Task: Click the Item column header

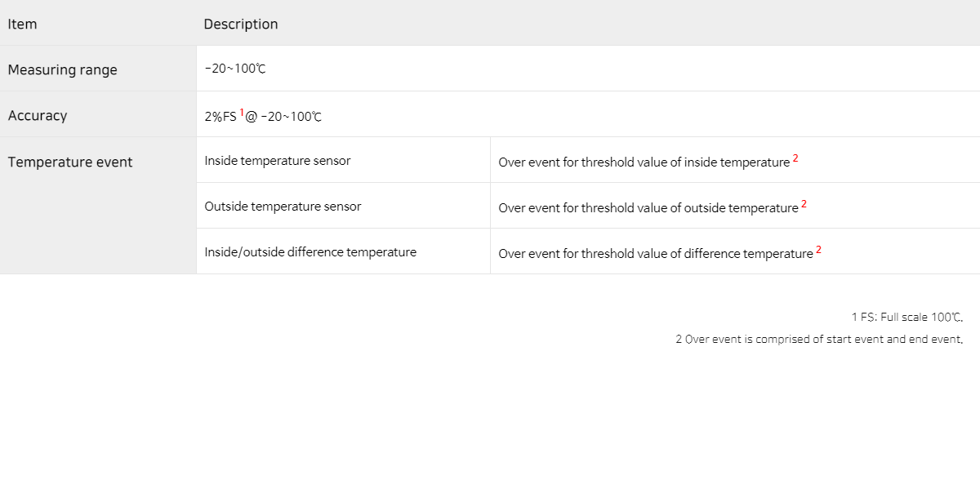Action: point(23,24)
